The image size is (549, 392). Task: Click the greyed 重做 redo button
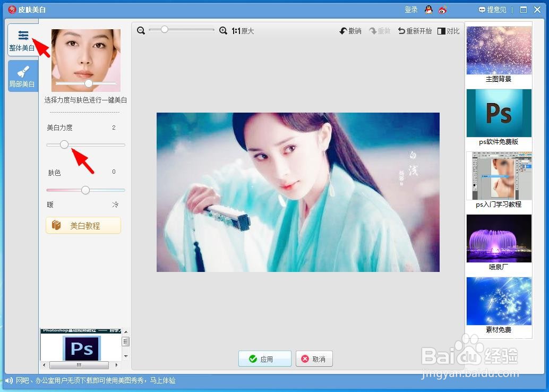point(380,31)
